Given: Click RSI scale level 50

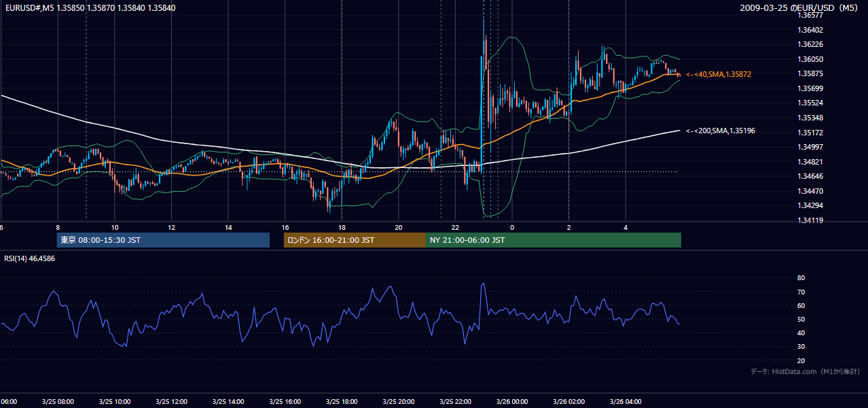Looking at the screenshot, I should click(801, 319).
